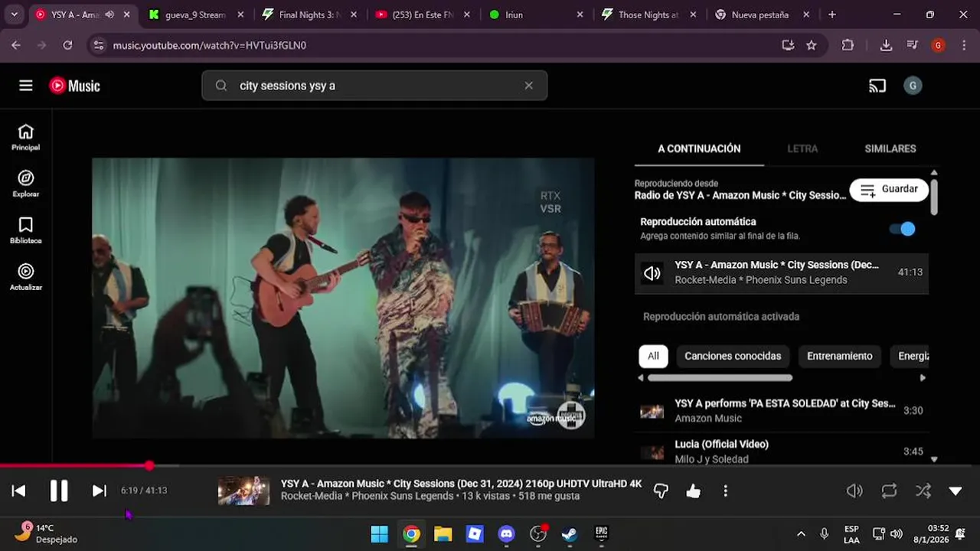Go to Principal home section
The height and width of the screenshot is (551, 980).
click(26, 138)
